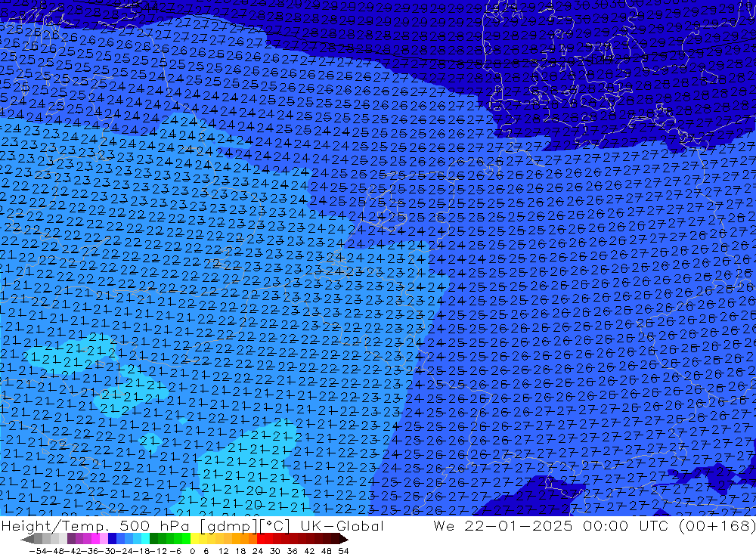The image size is (756, 554).
Task: Click the grey left arrow end of legend
Action: (x=27, y=539)
